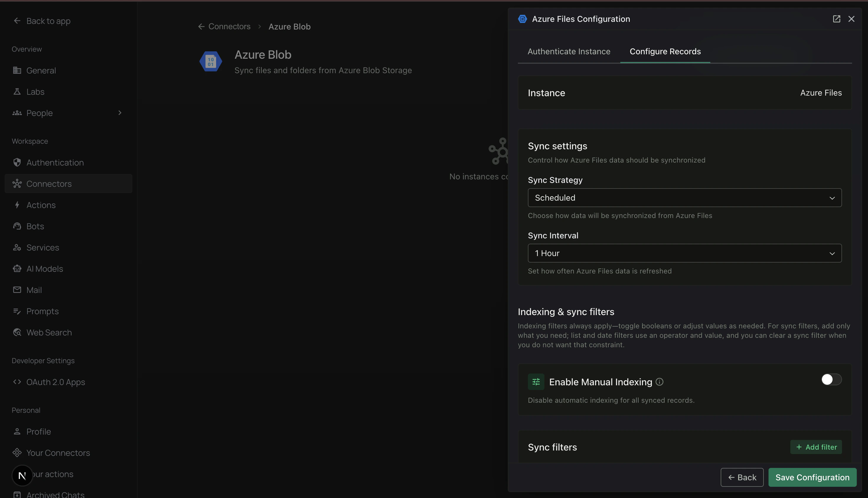The width and height of the screenshot is (868, 498).
Task: Click the Actions lightning bolt icon
Action: tap(17, 205)
